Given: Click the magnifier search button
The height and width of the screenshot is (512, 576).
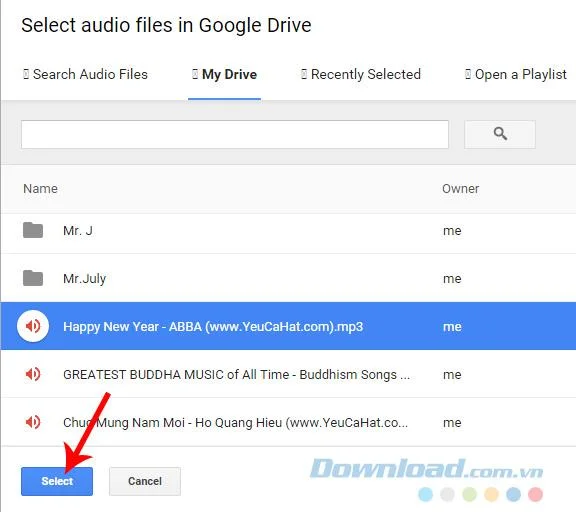Looking at the screenshot, I should 500,134.
